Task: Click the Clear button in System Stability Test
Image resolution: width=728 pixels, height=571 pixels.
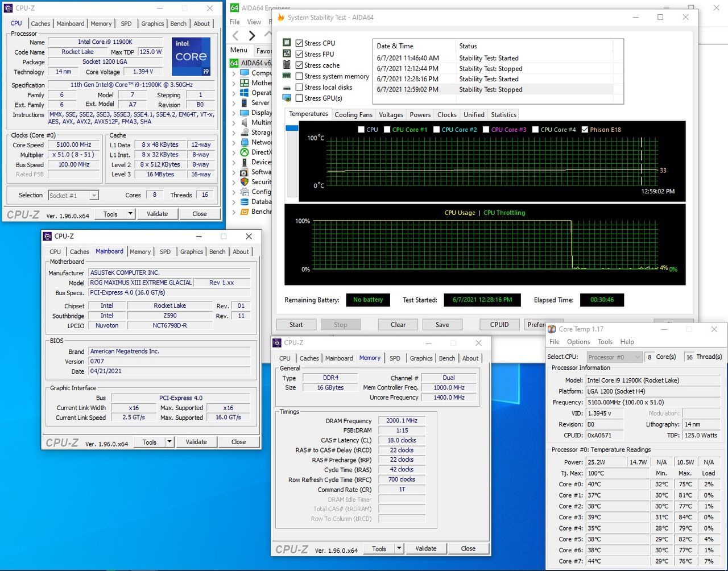Action: [x=398, y=325]
